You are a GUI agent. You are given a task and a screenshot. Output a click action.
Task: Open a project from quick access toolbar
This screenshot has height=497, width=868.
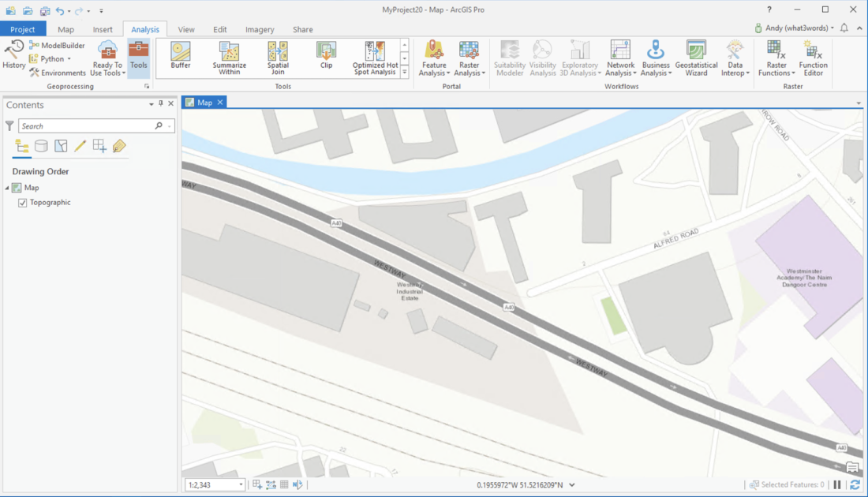click(28, 10)
